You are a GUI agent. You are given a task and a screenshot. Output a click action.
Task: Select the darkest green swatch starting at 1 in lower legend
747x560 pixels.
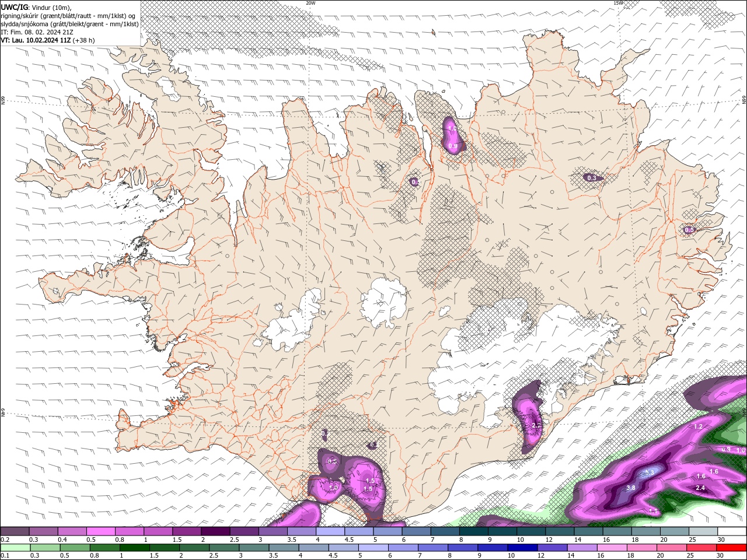(134, 548)
